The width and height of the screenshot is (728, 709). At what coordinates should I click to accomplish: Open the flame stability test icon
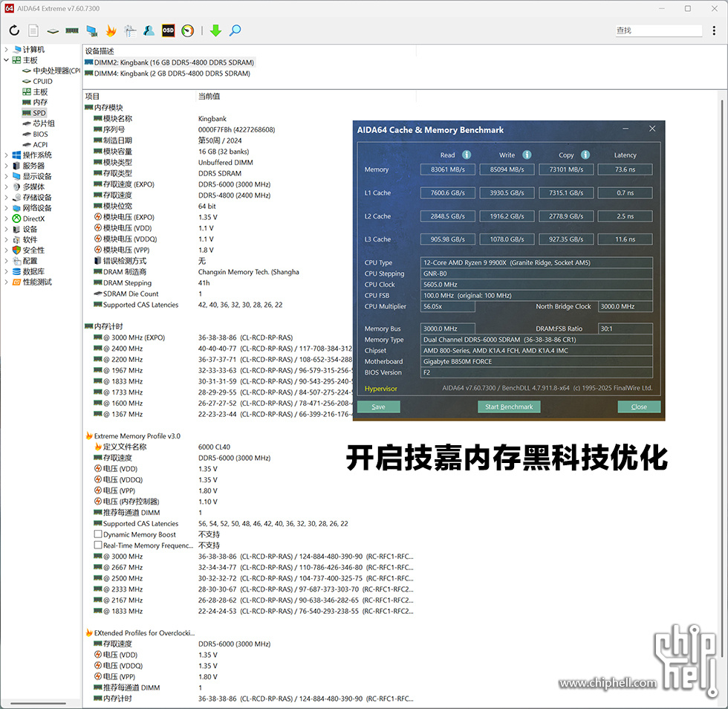[111, 30]
